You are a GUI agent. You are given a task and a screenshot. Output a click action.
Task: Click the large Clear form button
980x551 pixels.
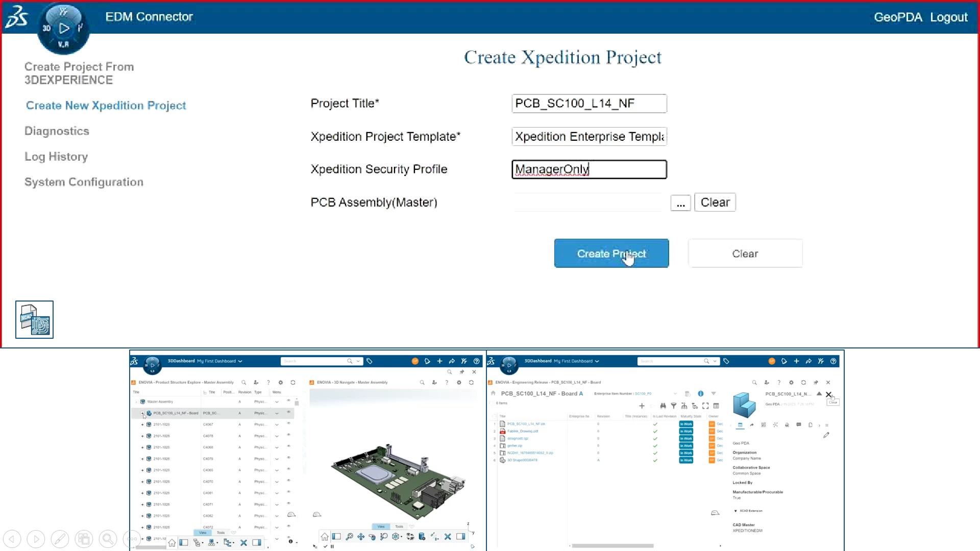[745, 253]
